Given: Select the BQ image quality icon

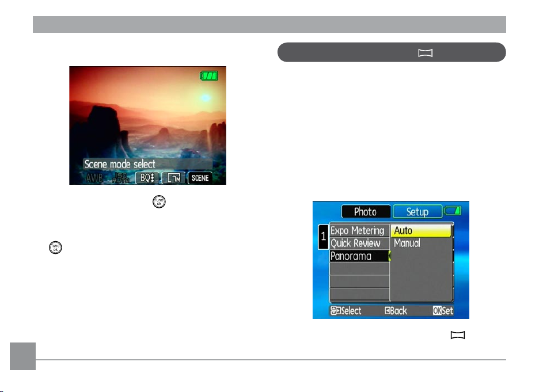Looking at the screenshot, I should 147,178.
